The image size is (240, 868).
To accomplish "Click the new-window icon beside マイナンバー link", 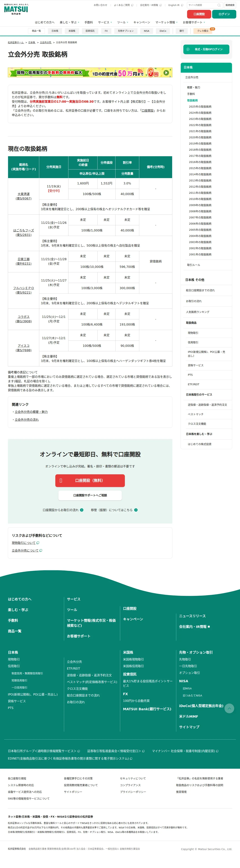I will coord(217,751).
